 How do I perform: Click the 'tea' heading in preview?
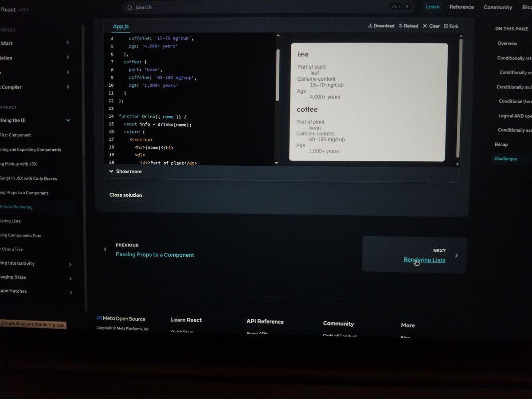(303, 54)
